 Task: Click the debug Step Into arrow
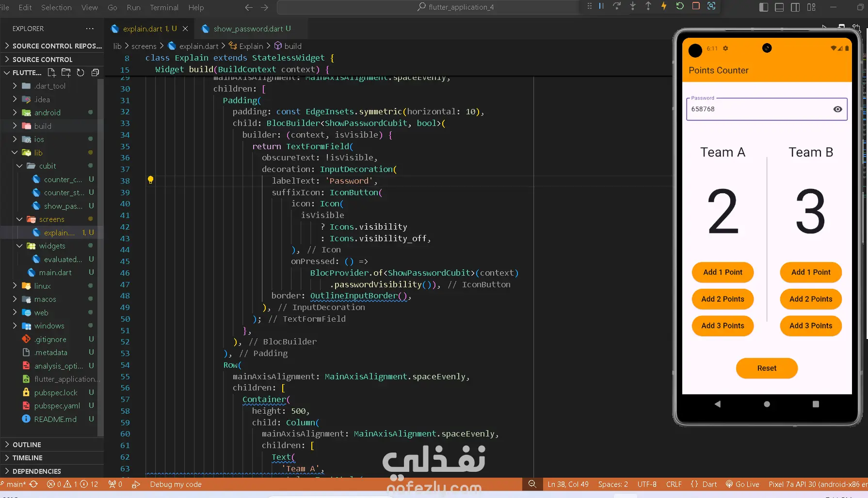click(633, 6)
